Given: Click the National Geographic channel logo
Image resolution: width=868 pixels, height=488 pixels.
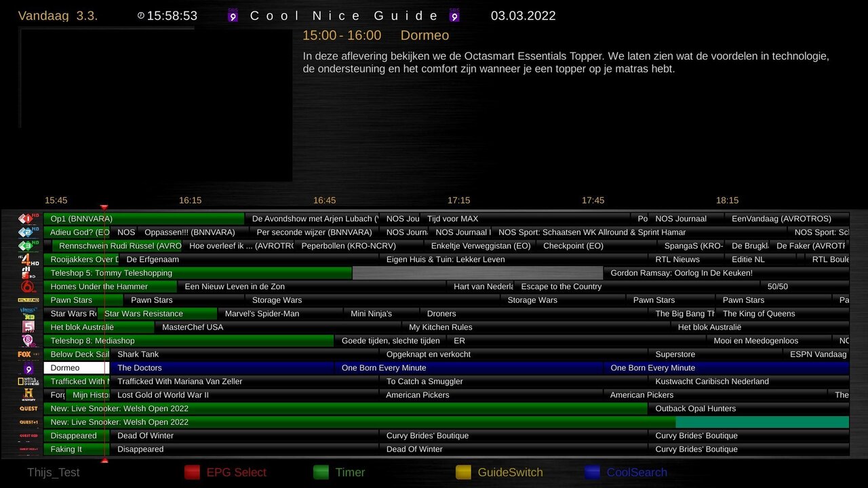Looking at the screenshot, I should pyautogui.click(x=28, y=382).
